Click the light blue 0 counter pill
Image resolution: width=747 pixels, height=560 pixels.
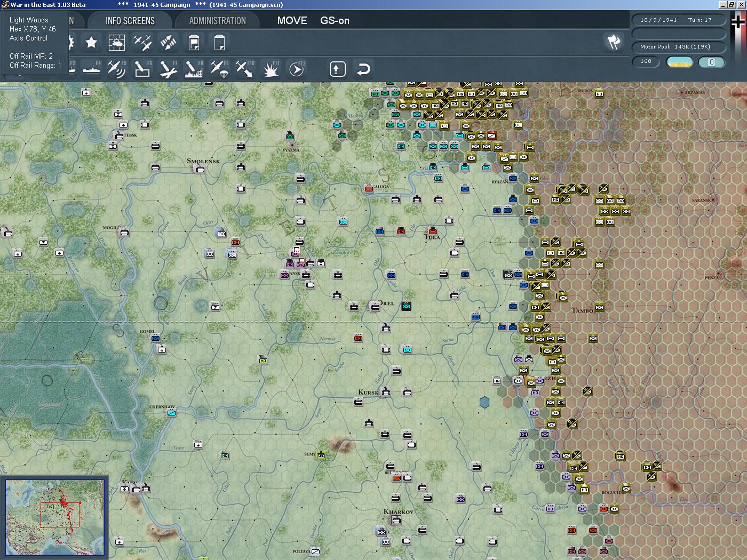tap(711, 62)
